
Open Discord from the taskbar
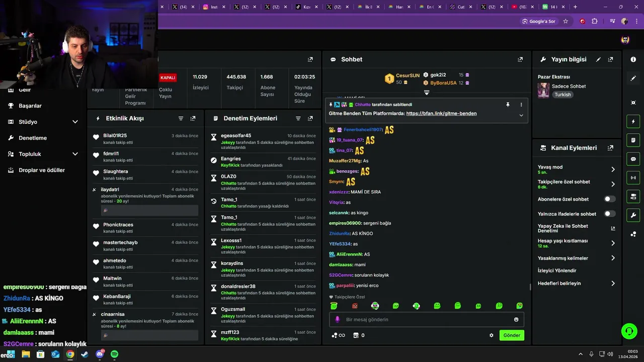pyautogui.click(x=100, y=354)
